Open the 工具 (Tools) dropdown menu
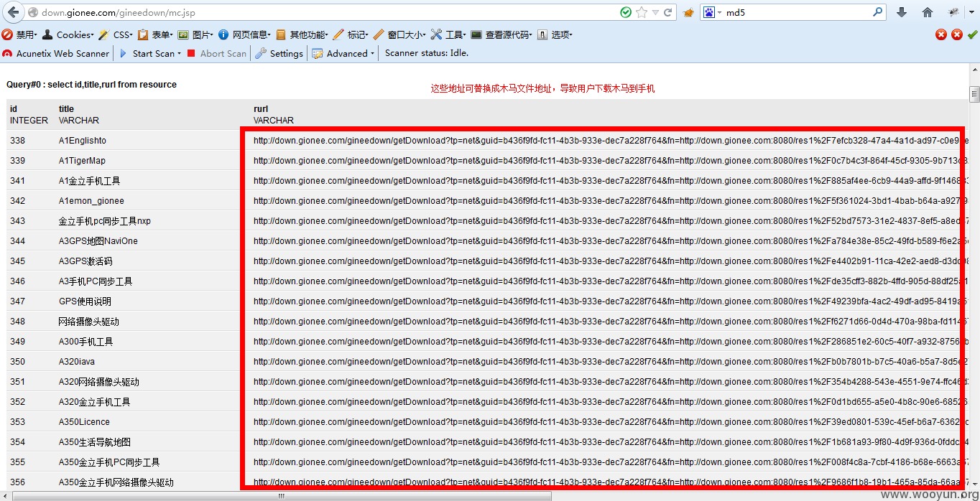The image size is (980, 501). point(449,34)
